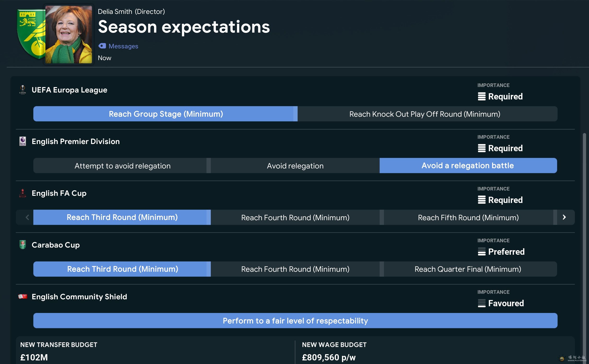This screenshot has width=589, height=364.
Task: Select Reach Knock Out Play Off Round option
Action: click(x=425, y=114)
